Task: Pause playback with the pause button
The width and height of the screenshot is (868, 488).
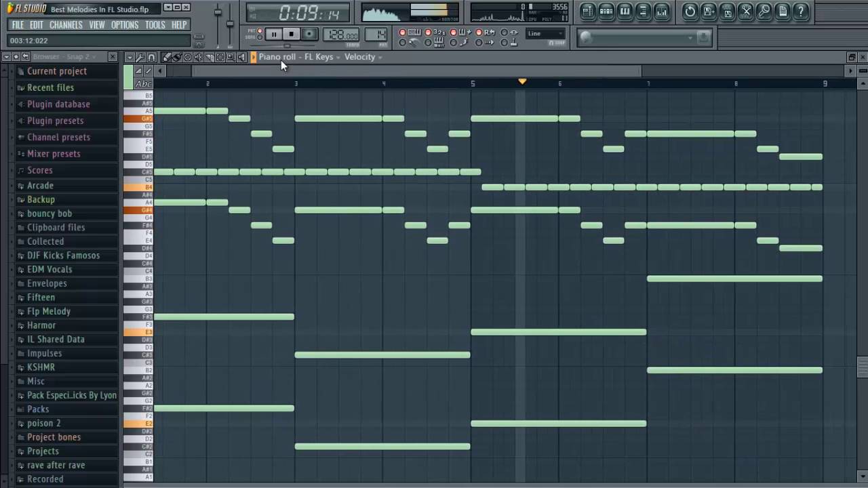Action: click(x=273, y=34)
